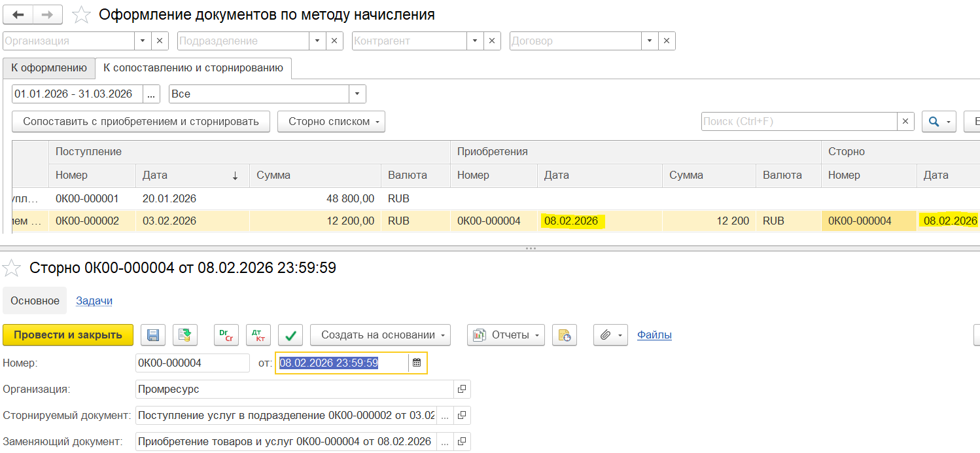The height and width of the screenshot is (453, 980).
Task: Save the document with the floppy disk icon
Action: [153, 335]
